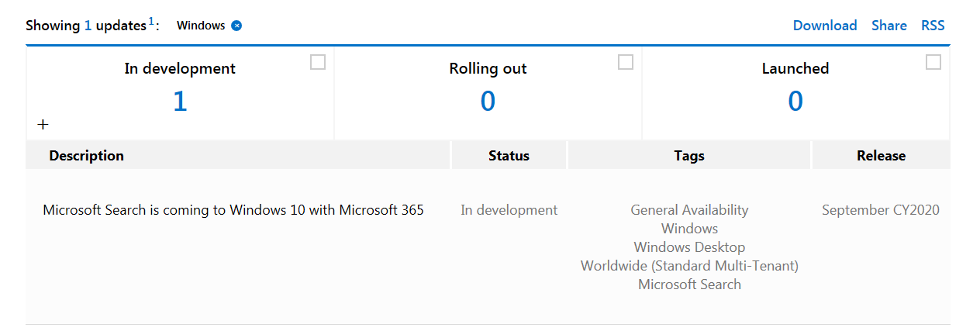Viewport: 980px width, 331px height.
Task: Select the Windows tag in the Tags column
Action: pyautogui.click(x=689, y=229)
